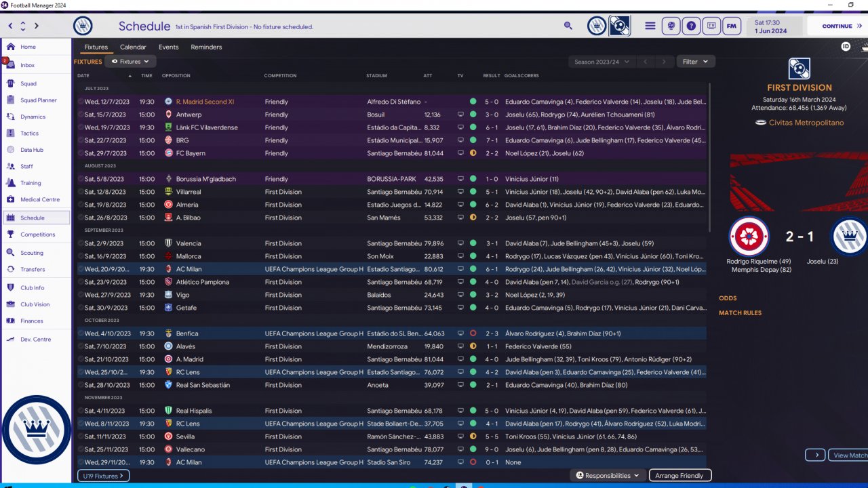Open the Fixtures view dropdown with eye icon
The height and width of the screenshot is (488, 868).
pyautogui.click(x=130, y=62)
